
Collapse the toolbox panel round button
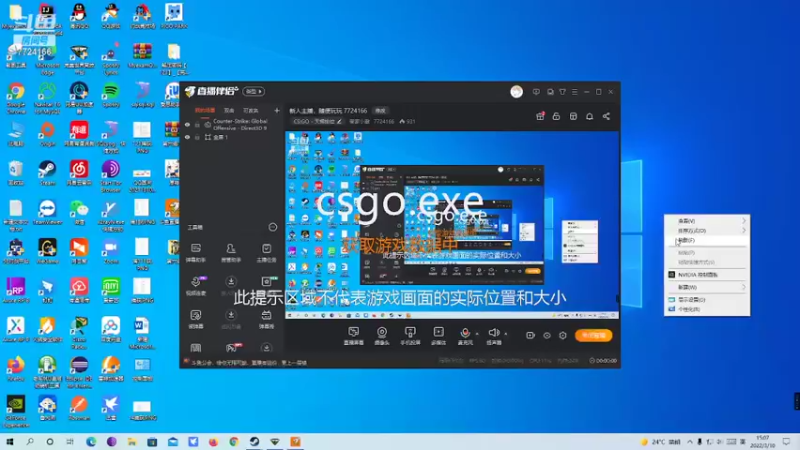pos(273,227)
